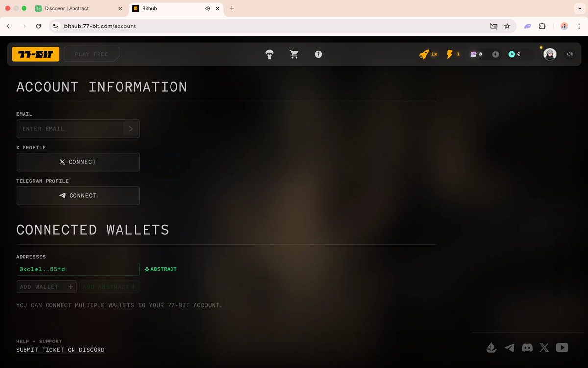This screenshot has width=588, height=368.
Task: Open the Chrome three-dot menu
Action: [x=579, y=26]
